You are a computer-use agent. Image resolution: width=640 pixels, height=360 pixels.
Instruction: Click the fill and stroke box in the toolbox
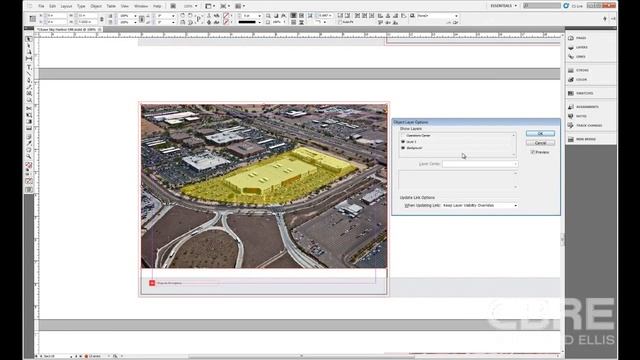tap(29, 165)
